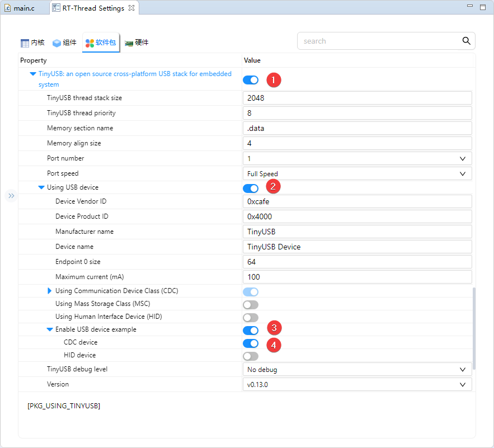Select the Port speed property label
Screen dimensions: 494x448
(63, 173)
